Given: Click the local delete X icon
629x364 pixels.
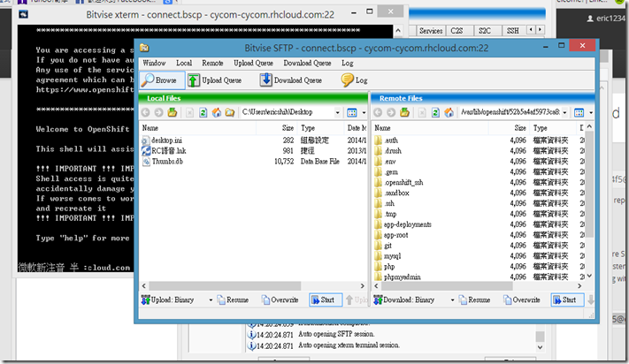Looking at the screenshot, I should [189, 112].
